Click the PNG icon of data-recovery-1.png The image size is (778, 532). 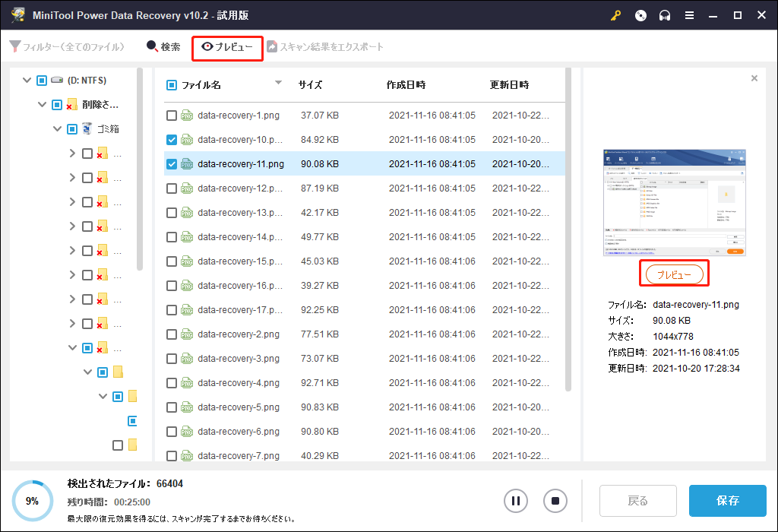[187, 116]
